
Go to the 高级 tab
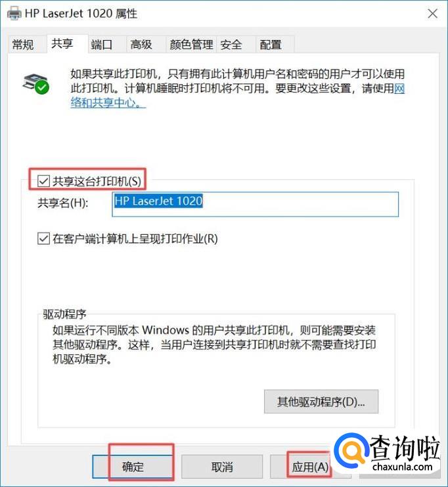click(x=141, y=45)
